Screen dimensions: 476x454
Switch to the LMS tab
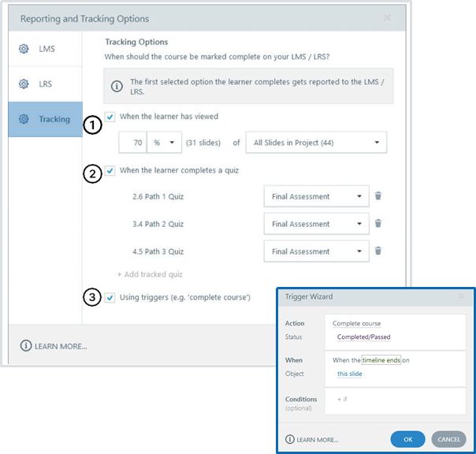[x=46, y=49]
